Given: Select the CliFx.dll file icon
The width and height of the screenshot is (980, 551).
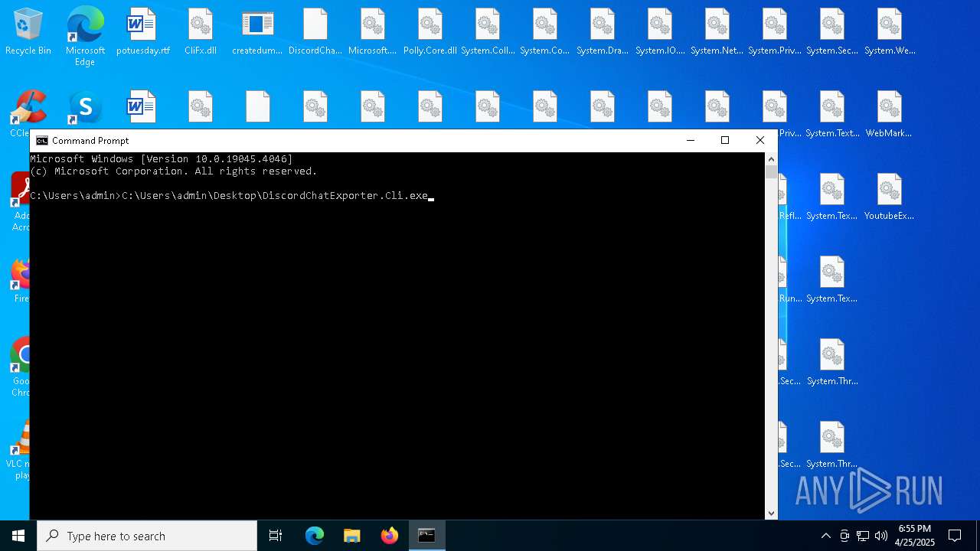Looking at the screenshot, I should tap(201, 32).
